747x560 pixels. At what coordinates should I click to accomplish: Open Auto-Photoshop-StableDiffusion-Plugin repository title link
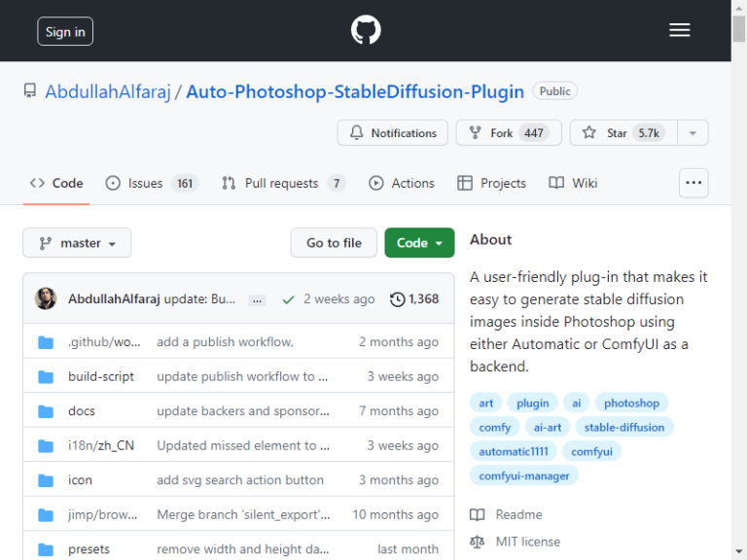[355, 91]
